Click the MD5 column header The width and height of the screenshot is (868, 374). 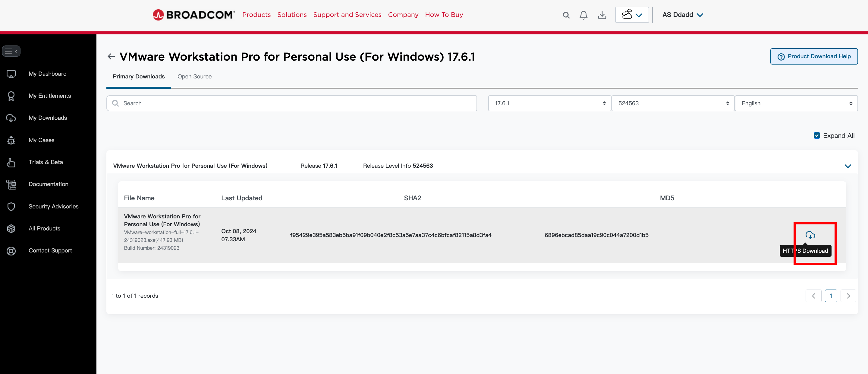[667, 198]
